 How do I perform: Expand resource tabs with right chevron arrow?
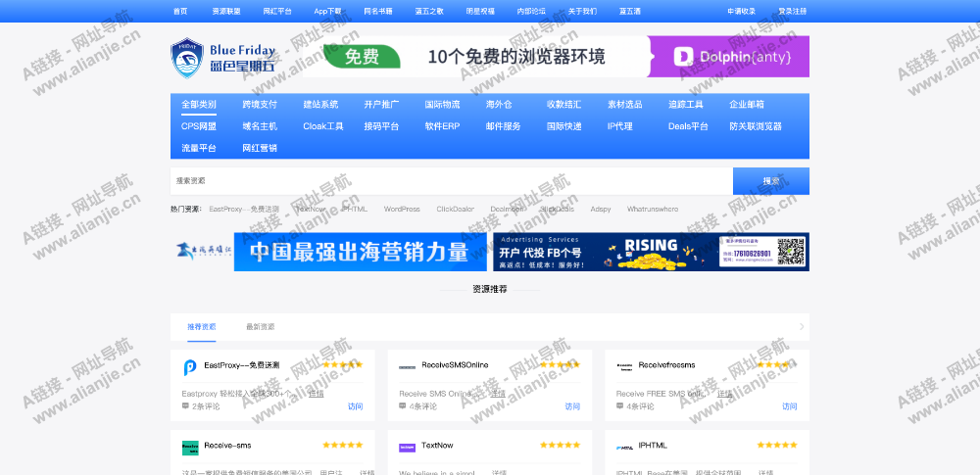click(802, 327)
